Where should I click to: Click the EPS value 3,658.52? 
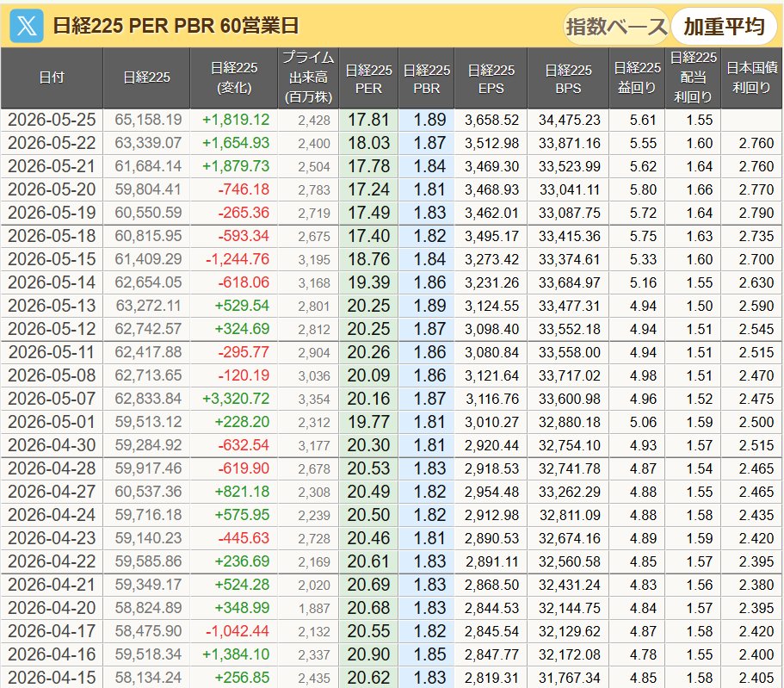pyautogui.click(x=491, y=120)
